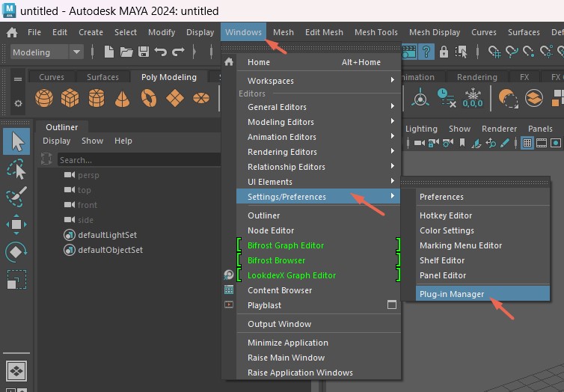Redo with the redo arrow icon
564x392 pixels.
178,52
